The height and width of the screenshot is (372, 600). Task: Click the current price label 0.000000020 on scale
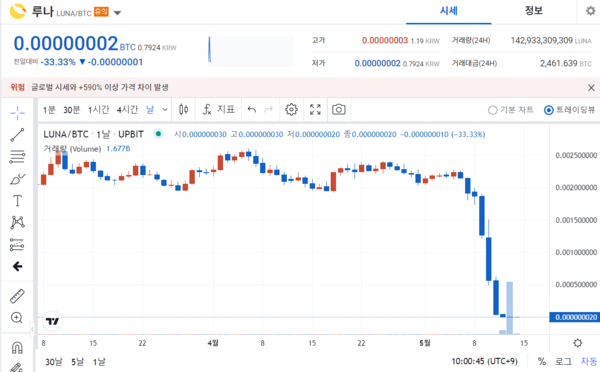(574, 317)
